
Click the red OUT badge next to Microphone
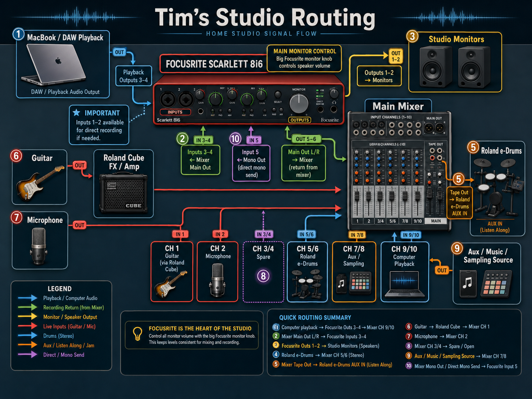[79, 225]
